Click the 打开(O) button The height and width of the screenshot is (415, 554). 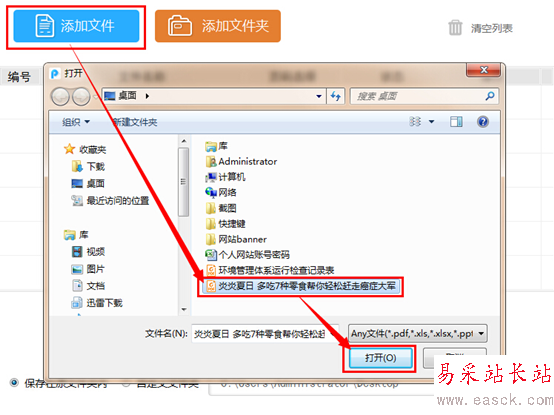coord(381,358)
